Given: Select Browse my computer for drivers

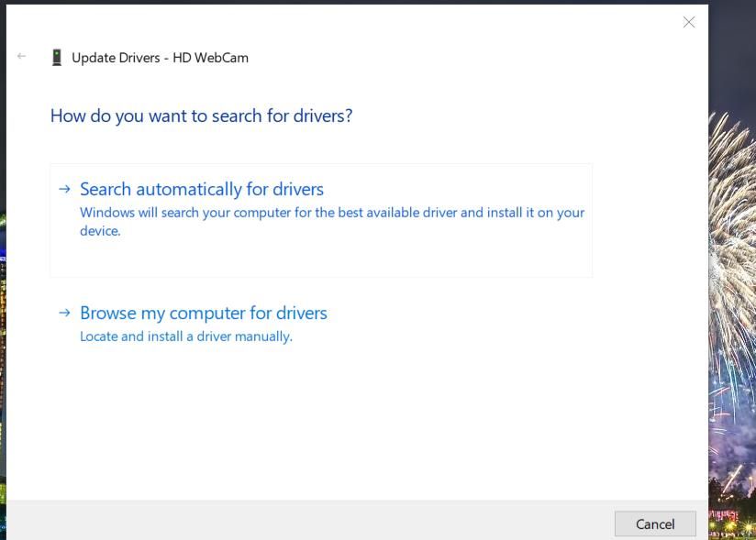Looking at the screenshot, I should pos(204,314).
